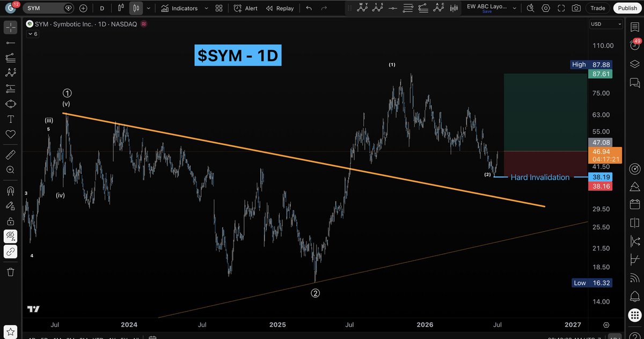Open chart settings hexagon icon

pos(546,8)
